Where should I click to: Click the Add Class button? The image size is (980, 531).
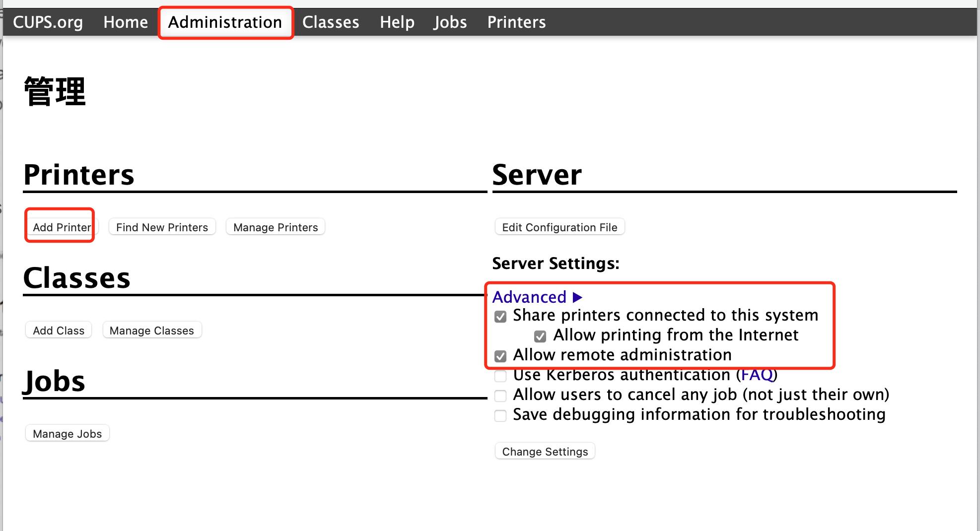coord(59,331)
